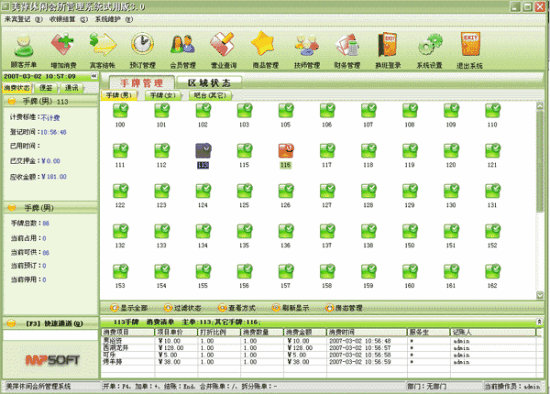The image size is (550, 394).
Task: Click 当前操作员: admin in status bar
Action: [x=512, y=386]
